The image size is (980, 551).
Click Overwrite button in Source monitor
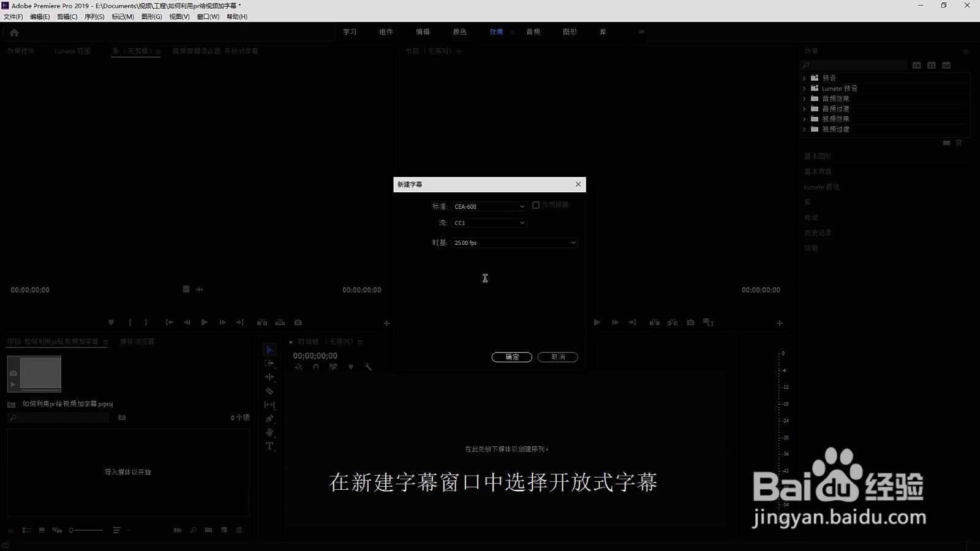(x=280, y=323)
